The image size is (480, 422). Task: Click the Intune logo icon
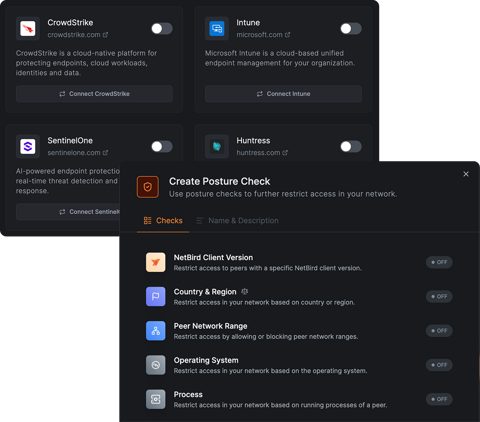(217, 29)
